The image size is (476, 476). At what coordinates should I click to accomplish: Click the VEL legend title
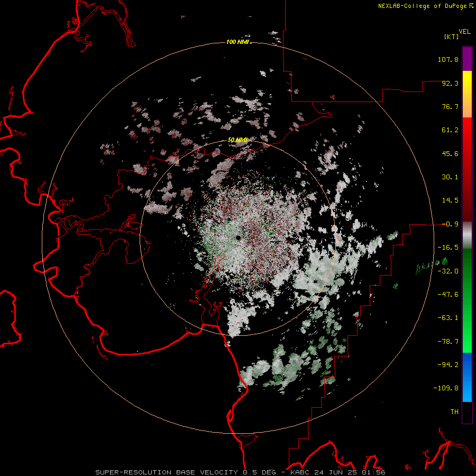click(464, 32)
